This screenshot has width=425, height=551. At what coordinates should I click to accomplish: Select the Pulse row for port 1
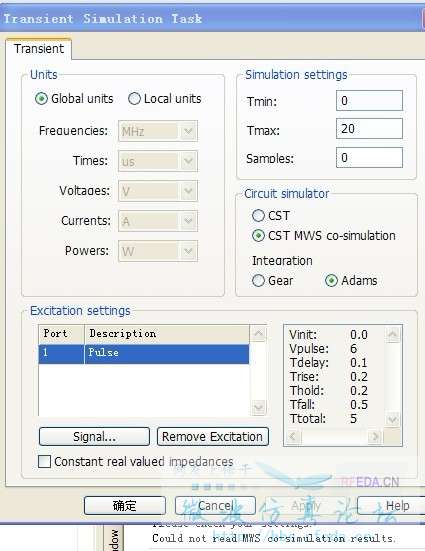pos(144,354)
